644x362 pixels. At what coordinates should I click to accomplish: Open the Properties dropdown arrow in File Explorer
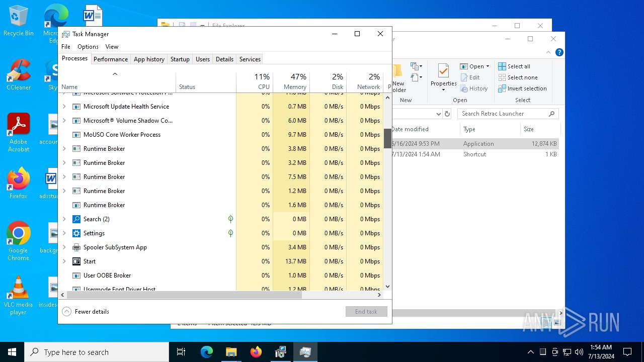click(443, 90)
